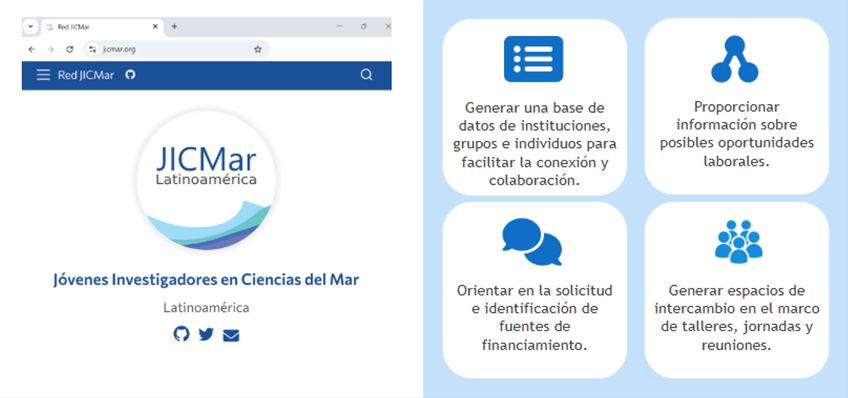Click the jicmar.org address bar
This screenshot has height=398, width=848.
pyautogui.click(x=177, y=49)
